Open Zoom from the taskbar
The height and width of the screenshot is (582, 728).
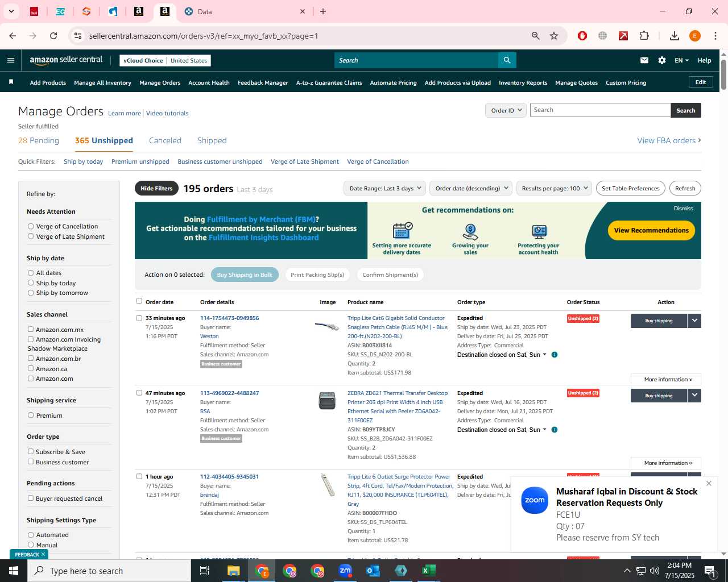click(x=345, y=571)
